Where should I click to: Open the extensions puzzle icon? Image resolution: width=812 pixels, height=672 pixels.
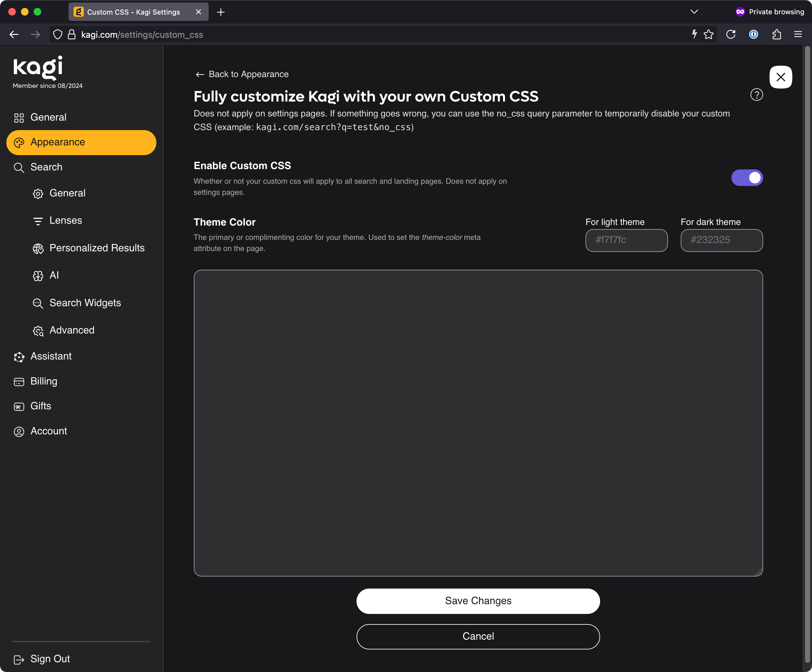point(776,35)
